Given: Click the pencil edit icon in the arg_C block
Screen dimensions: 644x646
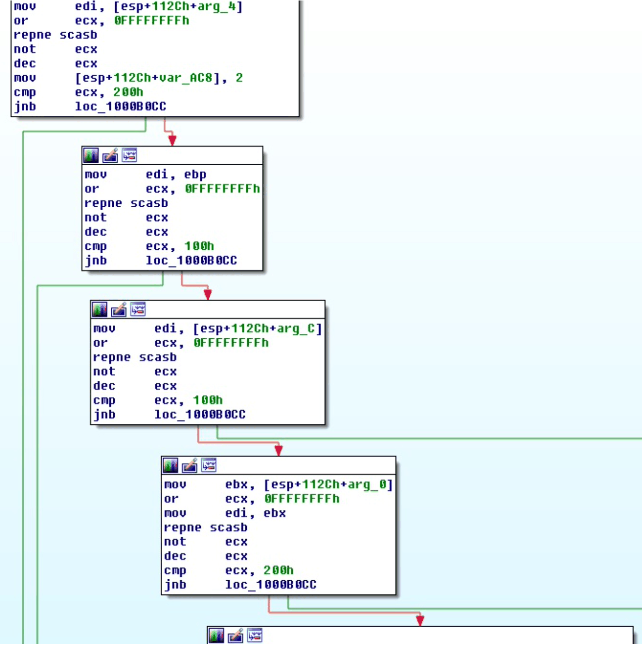Looking at the screenshot, I should pos(118,310).
